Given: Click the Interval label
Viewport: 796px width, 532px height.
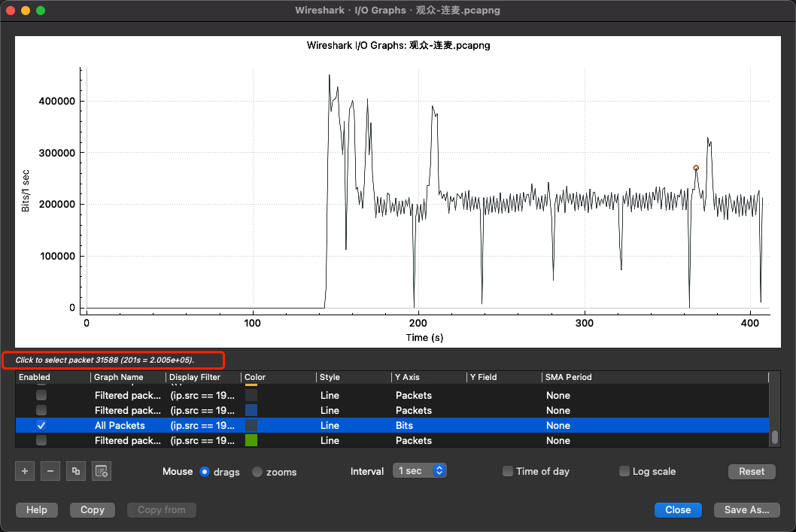Looking at the screenshot, I should click(x=367, y=471).
